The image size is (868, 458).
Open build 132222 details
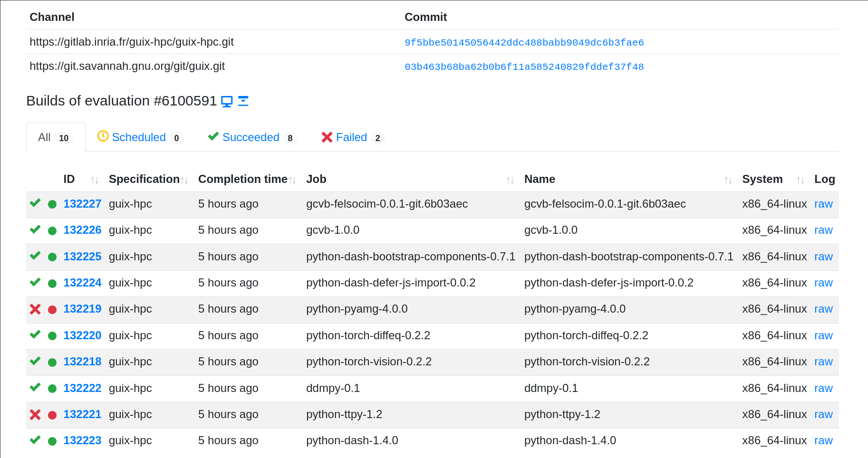click(82, 388)
